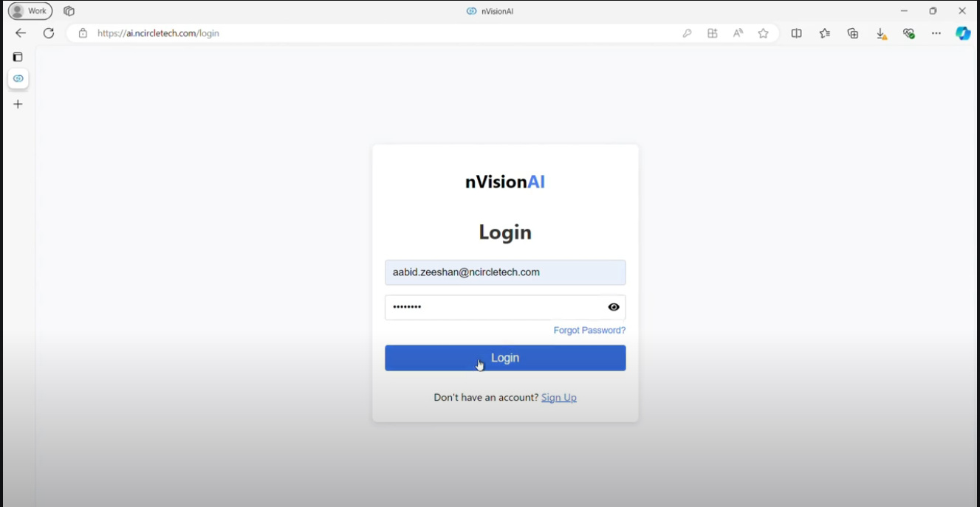Screen dimensions: 980x507
Task: Select the nVisionAI vertical tab
Action: pos(18,78)
